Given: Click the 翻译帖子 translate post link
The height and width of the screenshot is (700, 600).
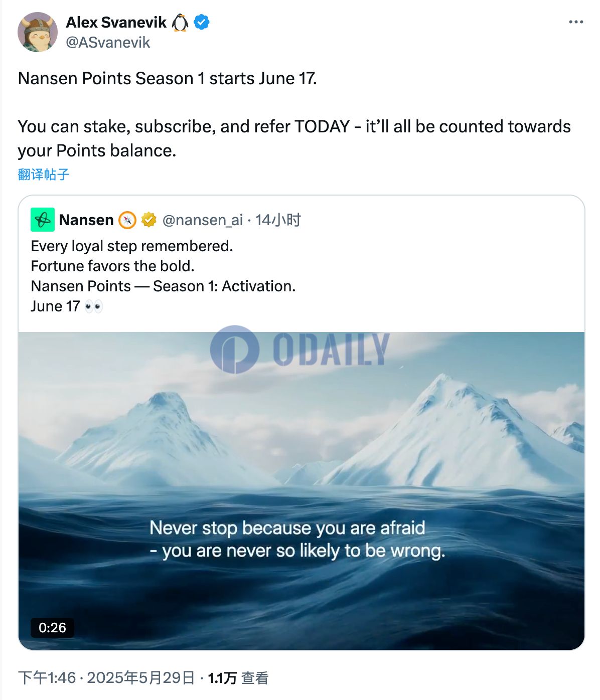Looking at the screenshot, I should [43, 174].
